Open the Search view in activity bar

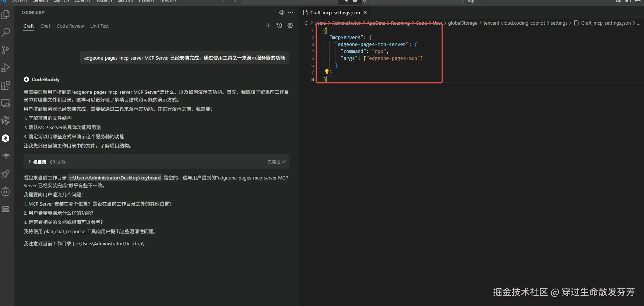[6, 32]
